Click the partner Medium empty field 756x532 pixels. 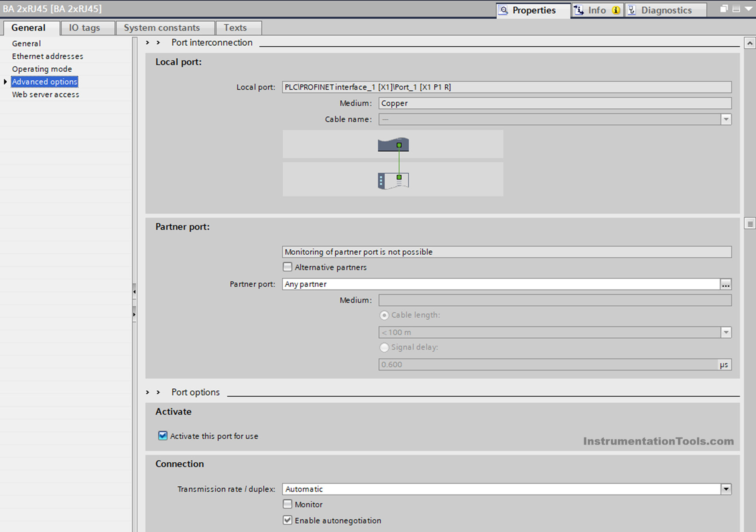tap(555, 300)
